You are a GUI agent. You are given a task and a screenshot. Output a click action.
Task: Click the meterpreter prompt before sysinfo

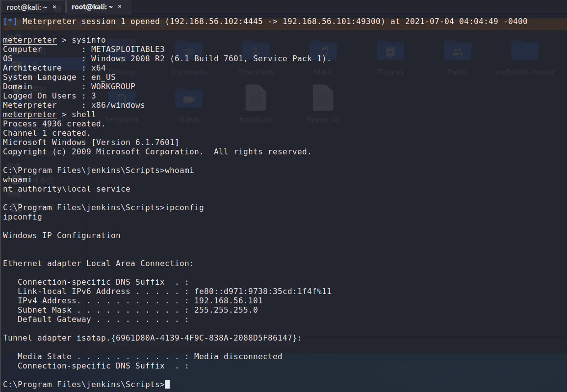tap(29, 40)
